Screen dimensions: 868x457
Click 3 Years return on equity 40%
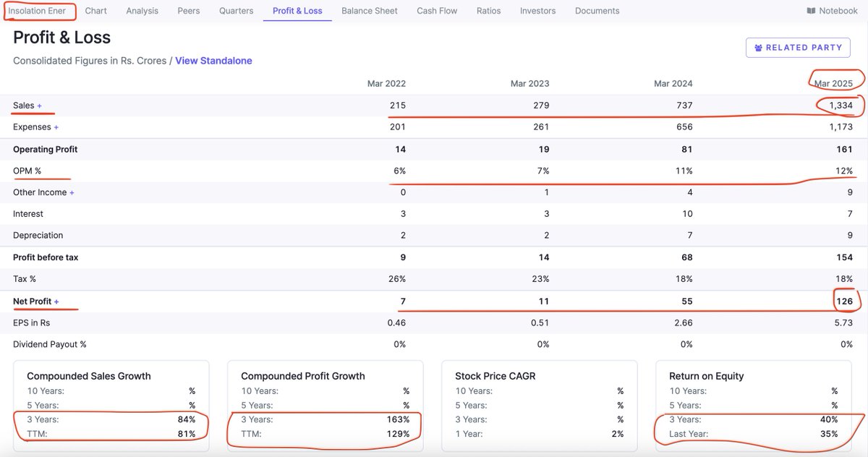(x=829, y=419)
